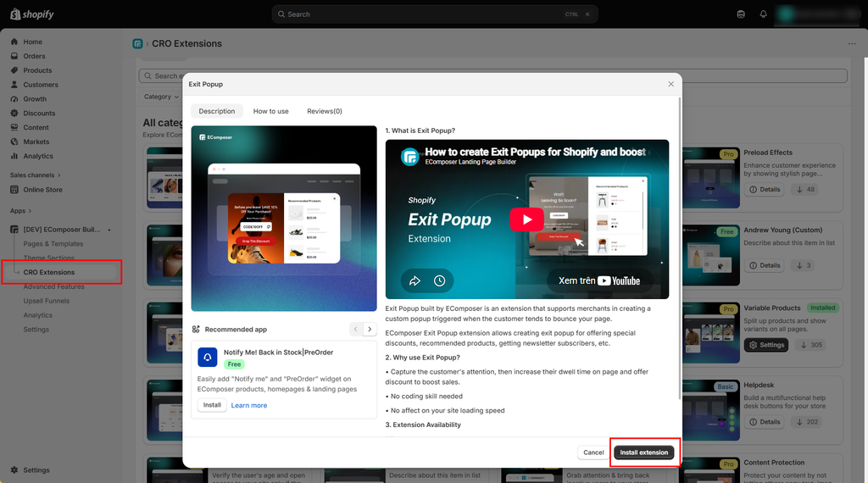Screen dimensions: 868x483
Task: Click Variable Products download count 305
Action: pyautogui.click(x=810, y=345)
